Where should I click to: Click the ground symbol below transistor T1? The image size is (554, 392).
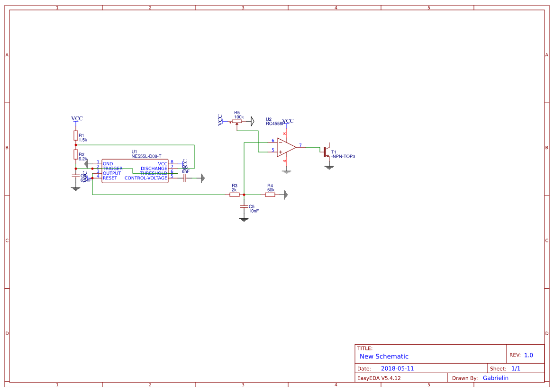coord(329,167)
